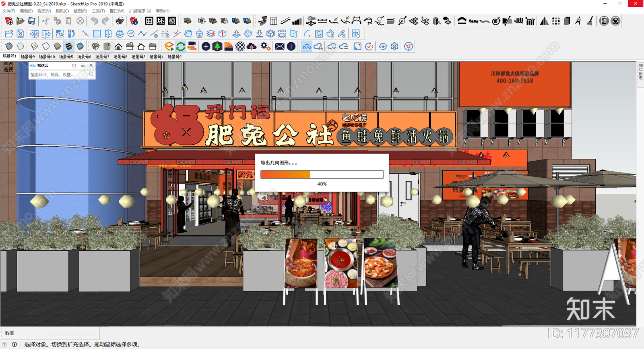Open the 相机(C) menu
The width and height of the screenshot is (644, 349).
62,11
